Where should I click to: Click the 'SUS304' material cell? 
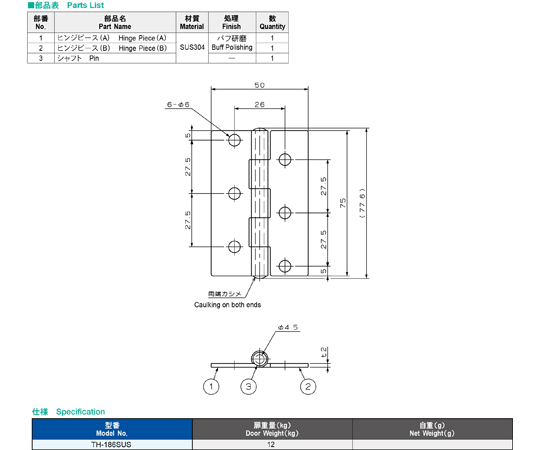(x=192, y=48)
